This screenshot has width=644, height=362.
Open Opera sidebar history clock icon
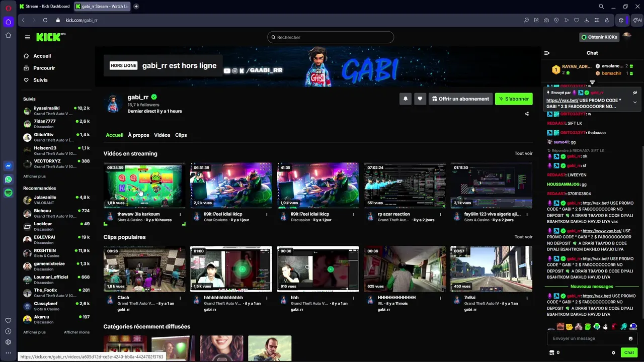coord(8,331)
